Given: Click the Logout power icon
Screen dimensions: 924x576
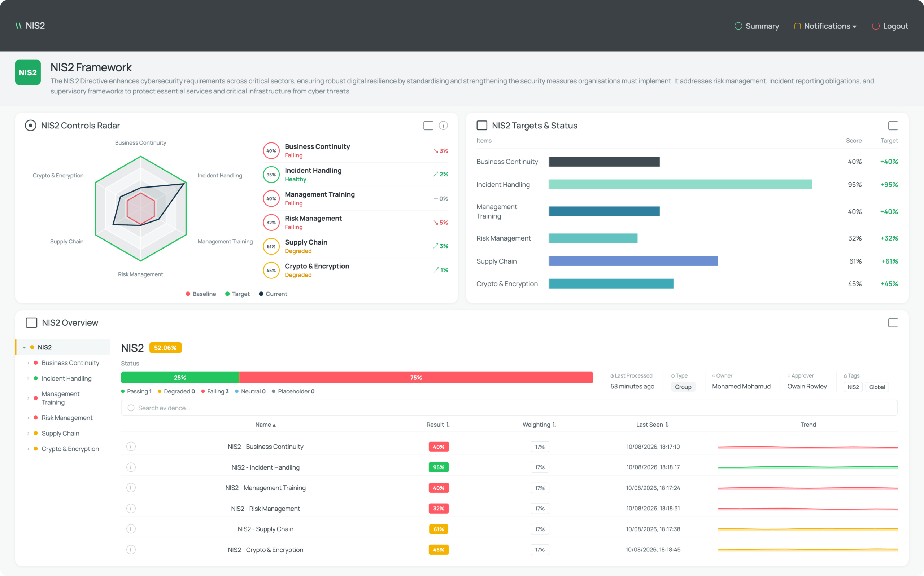Looking at the screenshot, I should pos(876,26).
